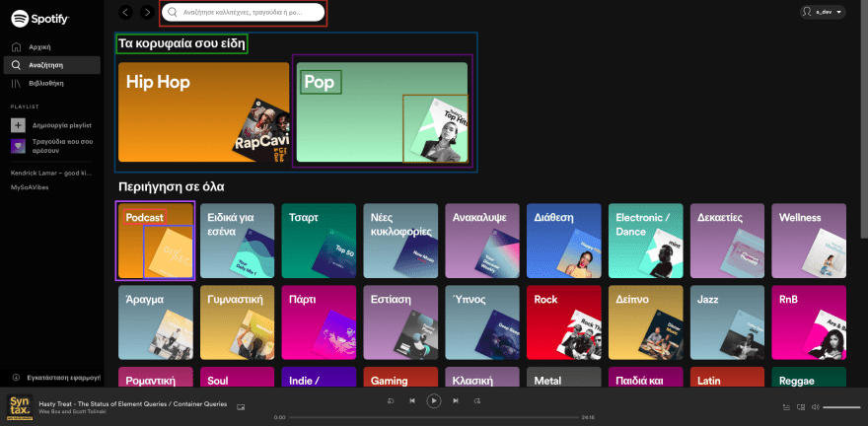
Task: Open the Πάρτι category tile
Action: point(319,322)
